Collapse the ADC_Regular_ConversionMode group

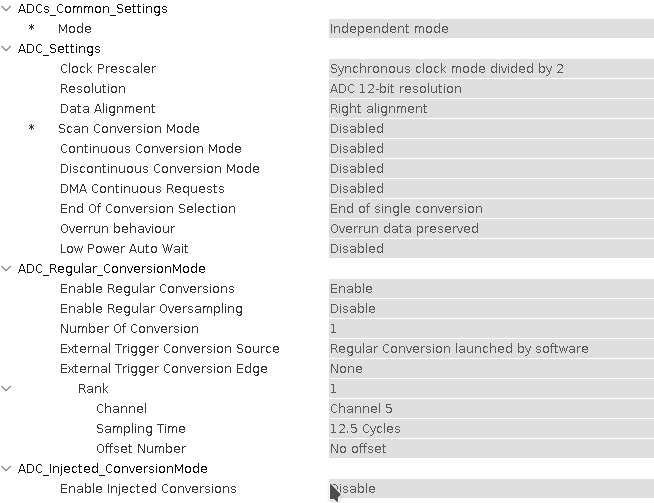pos(8,269)
